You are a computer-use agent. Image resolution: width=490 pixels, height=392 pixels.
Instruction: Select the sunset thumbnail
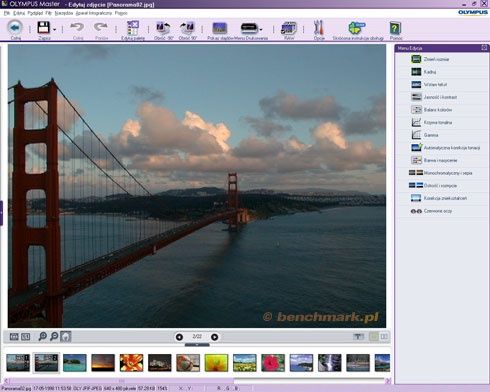click(103, 363)
